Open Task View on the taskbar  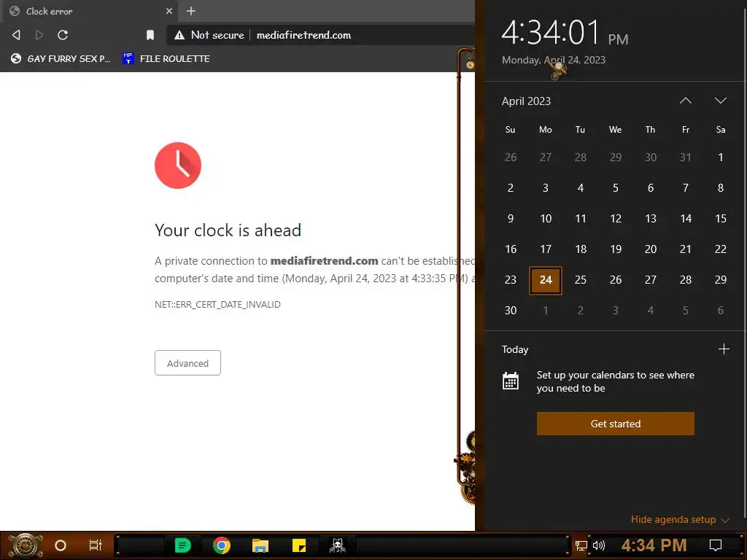point(96,545)
